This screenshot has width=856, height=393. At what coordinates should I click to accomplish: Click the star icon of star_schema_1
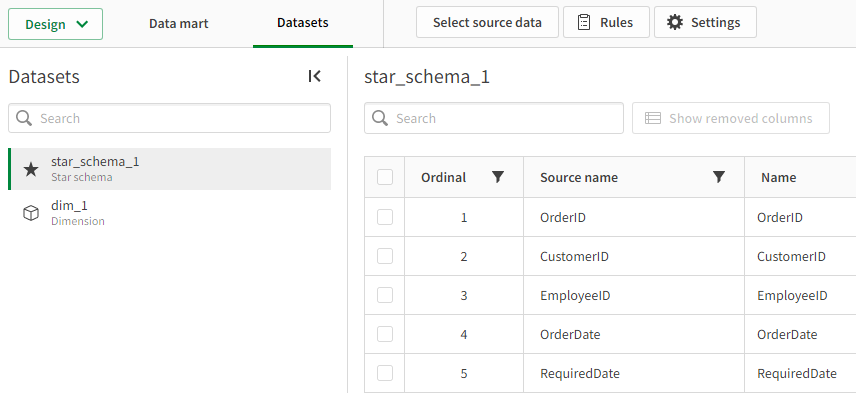pos(31,169)
